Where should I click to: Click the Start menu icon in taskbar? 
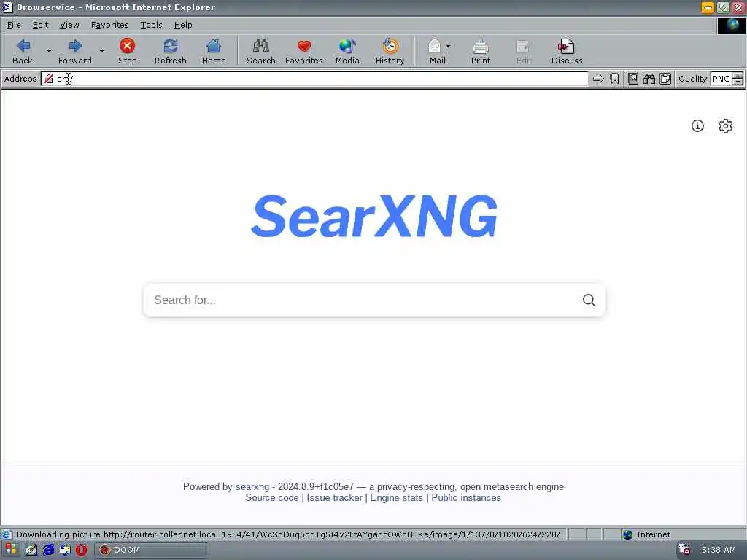10,550
